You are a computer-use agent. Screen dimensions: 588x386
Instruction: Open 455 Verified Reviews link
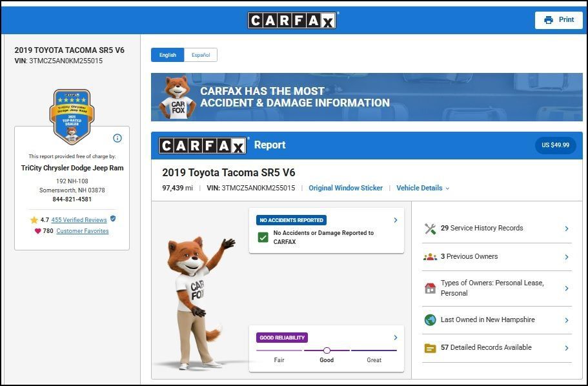point(79,220)
